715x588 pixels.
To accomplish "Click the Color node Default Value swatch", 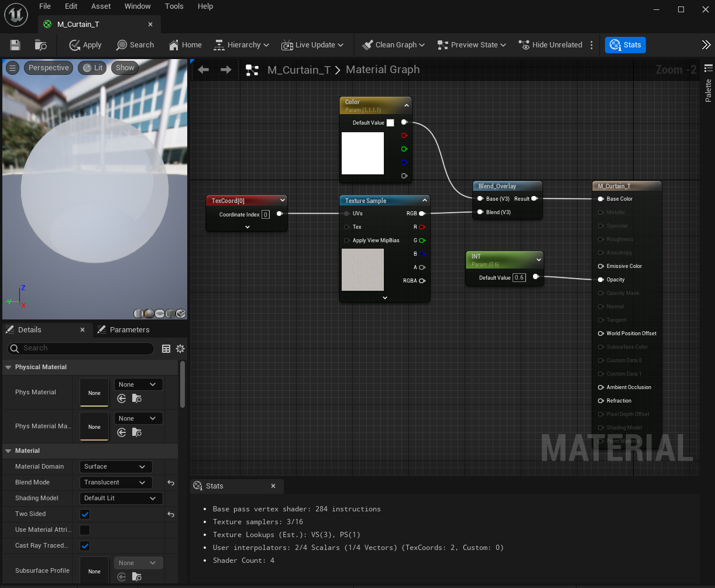I will (390, 123).
